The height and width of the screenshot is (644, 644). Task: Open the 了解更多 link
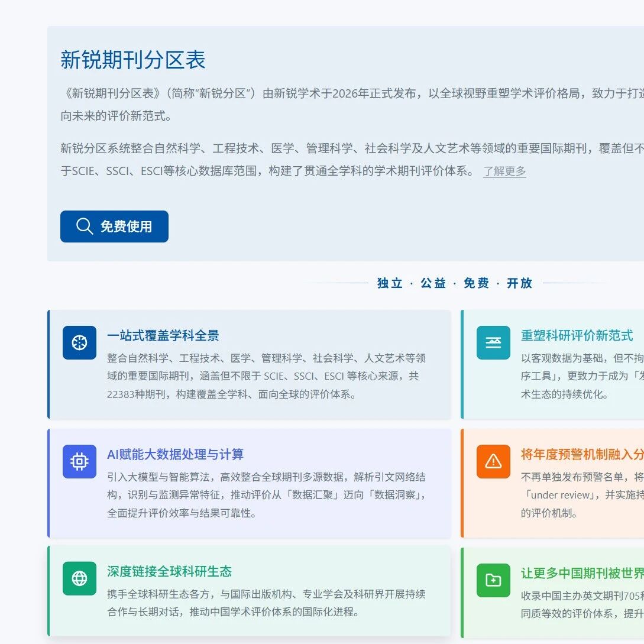coord(504,171)
